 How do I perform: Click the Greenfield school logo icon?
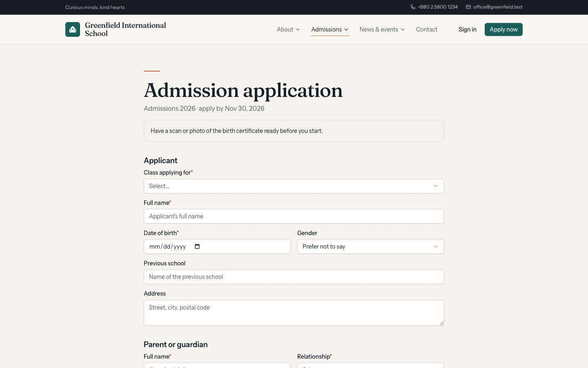click(x=73, y=29)
